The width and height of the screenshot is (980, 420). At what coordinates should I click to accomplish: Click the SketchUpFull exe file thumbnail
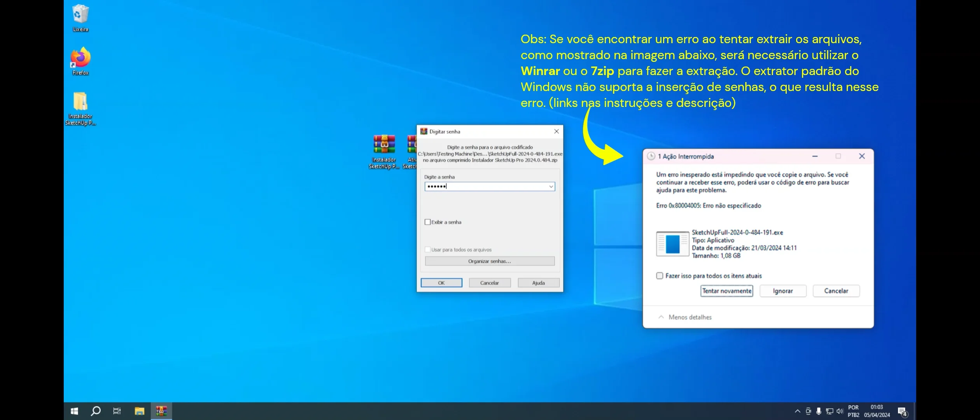click(672, 244)
